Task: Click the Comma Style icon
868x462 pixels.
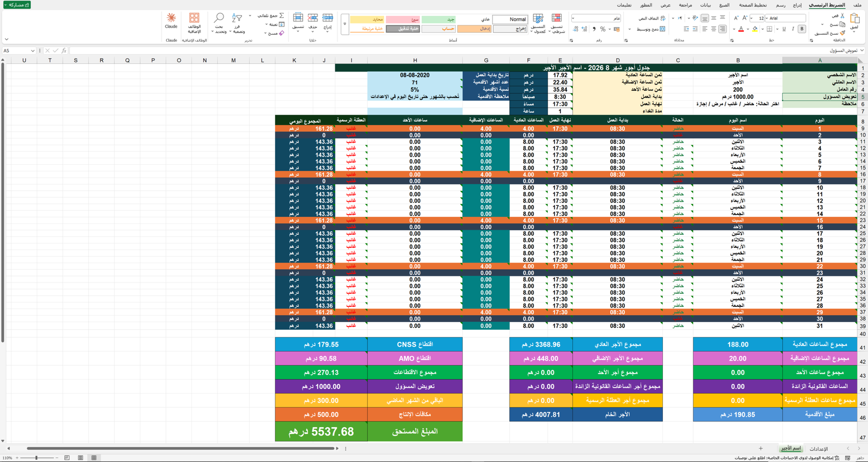Action: (x=594, y=29)
